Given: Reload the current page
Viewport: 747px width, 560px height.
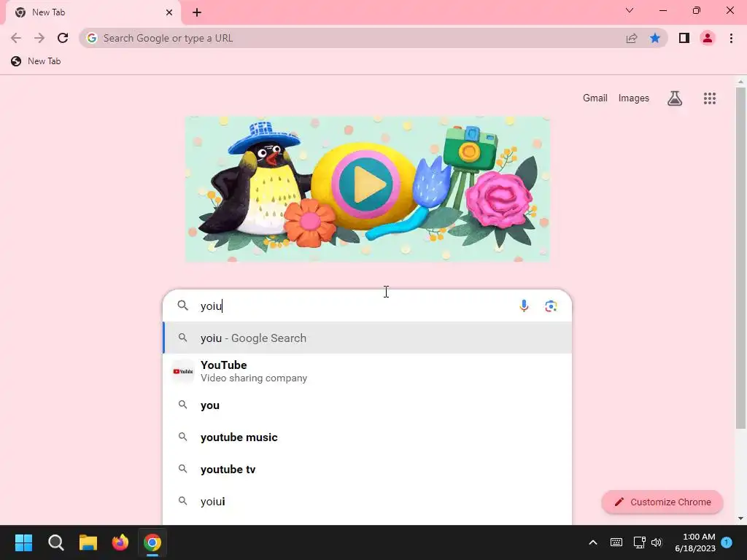Looking at the screenshot, I should click(63, 38).
